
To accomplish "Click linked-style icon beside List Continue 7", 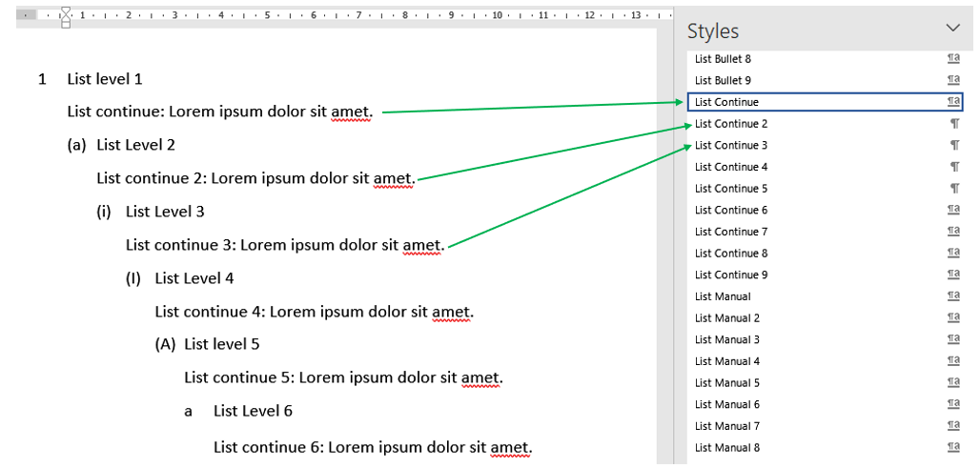I will click(x=953, y=232).
